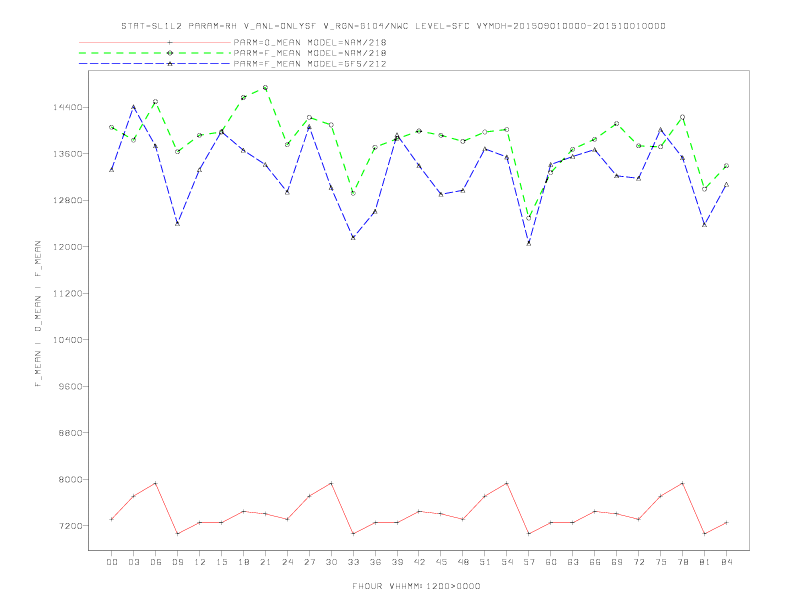Click the red O_MEAN peak marker at hour 54
Image resolution: width=792 pixels, height=612 pixels.
(507, 483)
